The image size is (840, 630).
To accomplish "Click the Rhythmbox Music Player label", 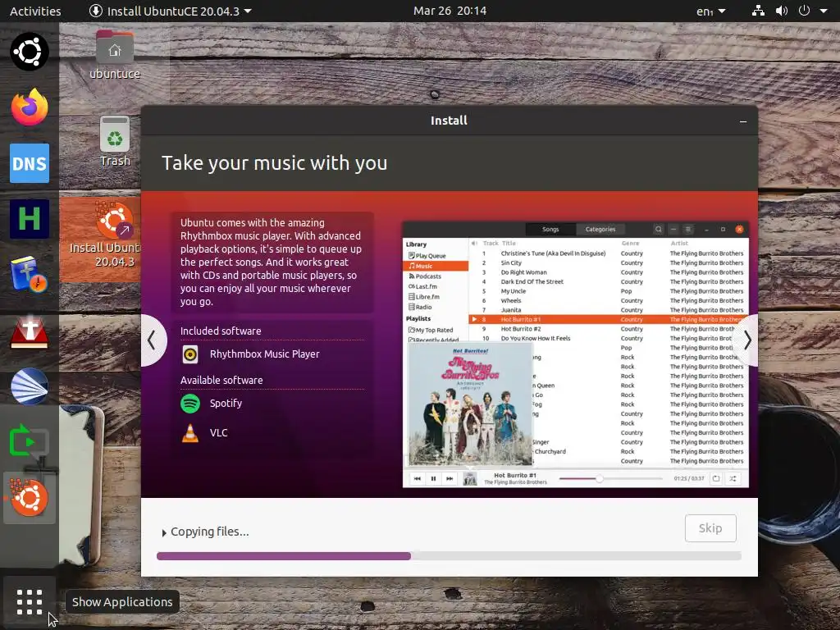I will [x=265, y=354].
